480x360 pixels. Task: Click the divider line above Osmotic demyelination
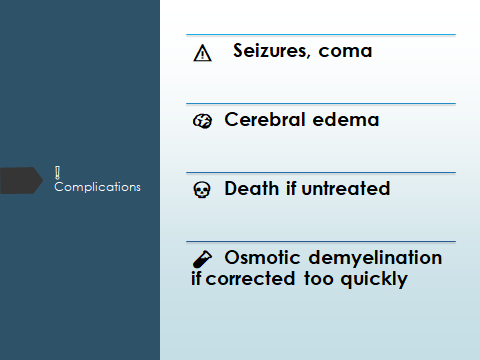[321, 241]
